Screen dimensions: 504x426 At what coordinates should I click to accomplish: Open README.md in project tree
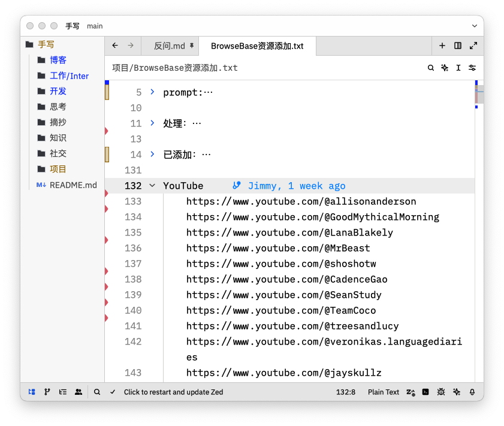73,185
